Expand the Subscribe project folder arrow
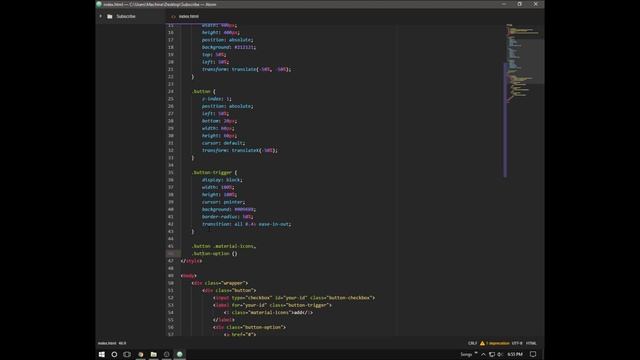This screenshot has width=640, height=360. point(100,16)
